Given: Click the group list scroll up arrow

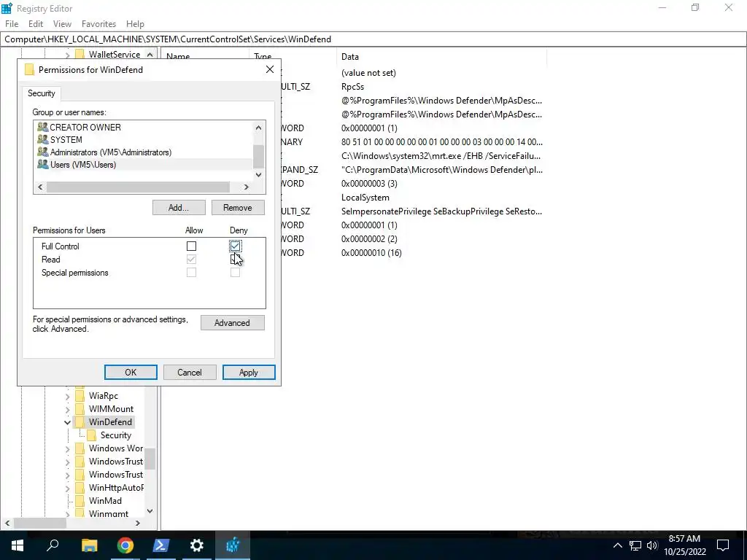Looking at the screenshot, I should click(x=258, y=127).
